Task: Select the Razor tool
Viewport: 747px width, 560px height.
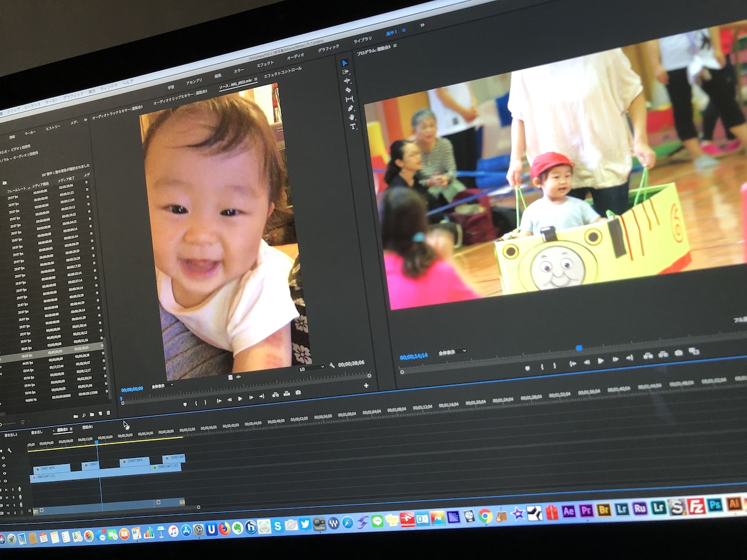Action: (x=348, y=90)
